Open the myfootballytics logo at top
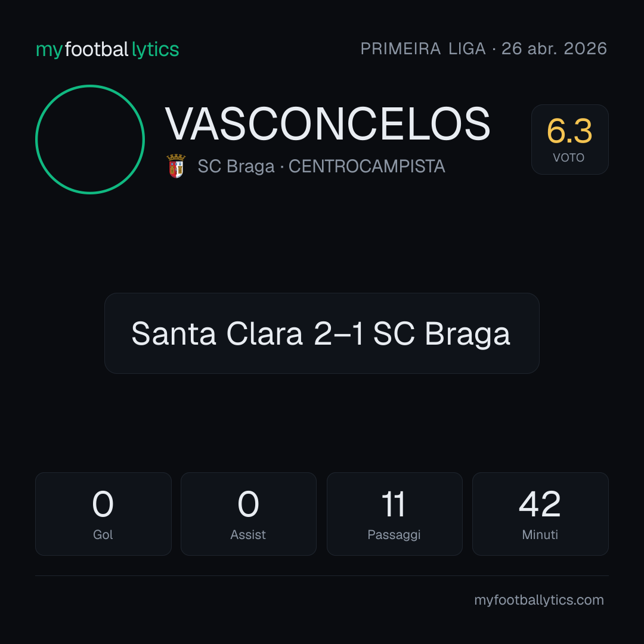644x644 pixels. [107, 49]
